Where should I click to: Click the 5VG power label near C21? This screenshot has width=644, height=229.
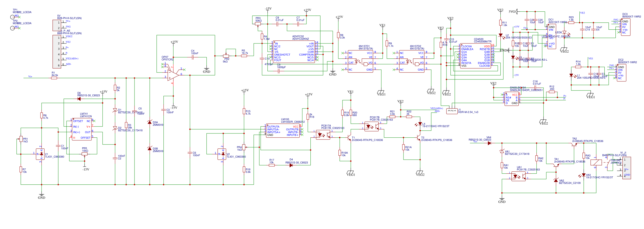512,12
